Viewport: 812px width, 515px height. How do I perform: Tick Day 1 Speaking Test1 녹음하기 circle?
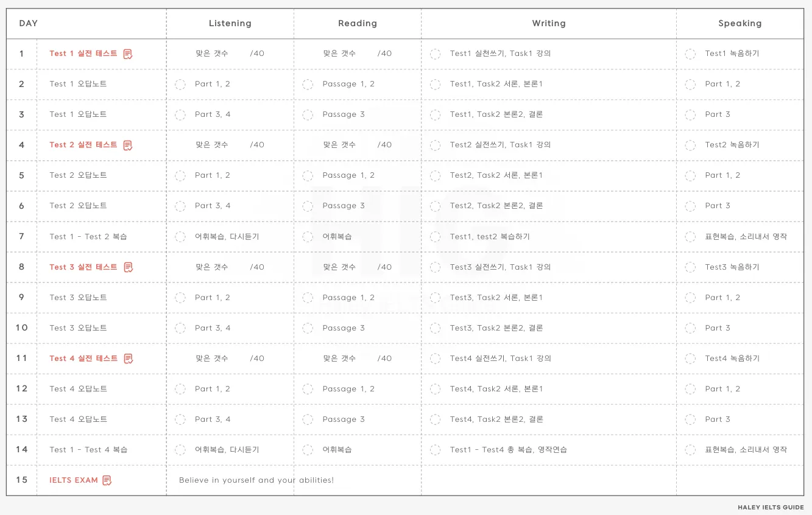(690, 54)
